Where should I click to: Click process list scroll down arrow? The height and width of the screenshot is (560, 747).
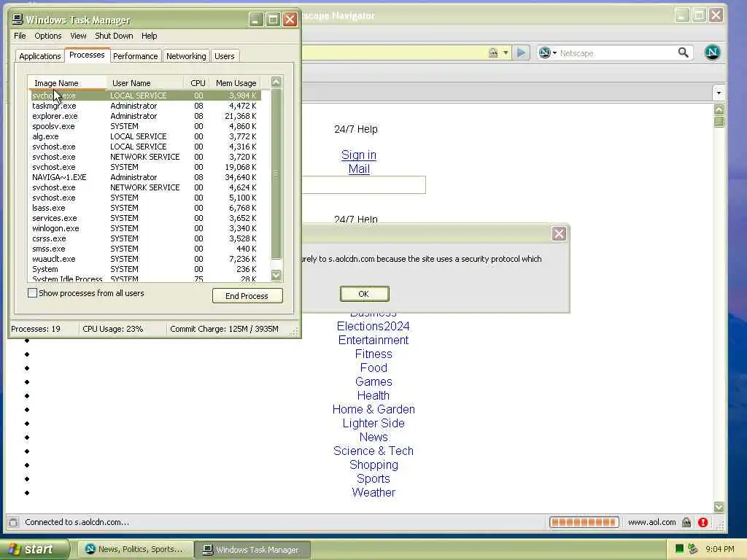click(276, 275)
